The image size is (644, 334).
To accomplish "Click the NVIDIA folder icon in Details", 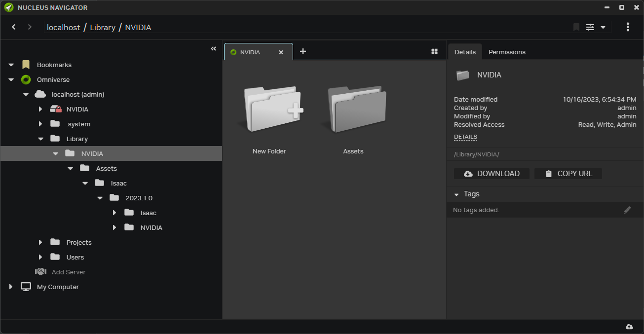I will click(x=462, y=75).
